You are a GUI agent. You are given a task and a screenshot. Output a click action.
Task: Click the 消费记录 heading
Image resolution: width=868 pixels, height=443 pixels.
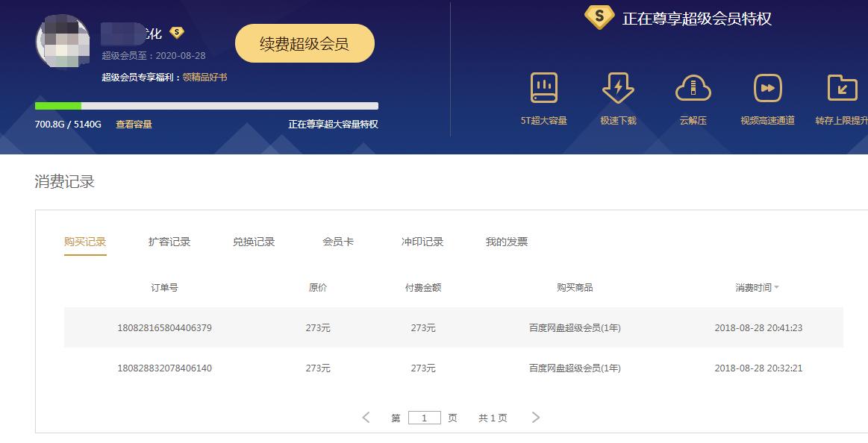[x=65, y=182]
